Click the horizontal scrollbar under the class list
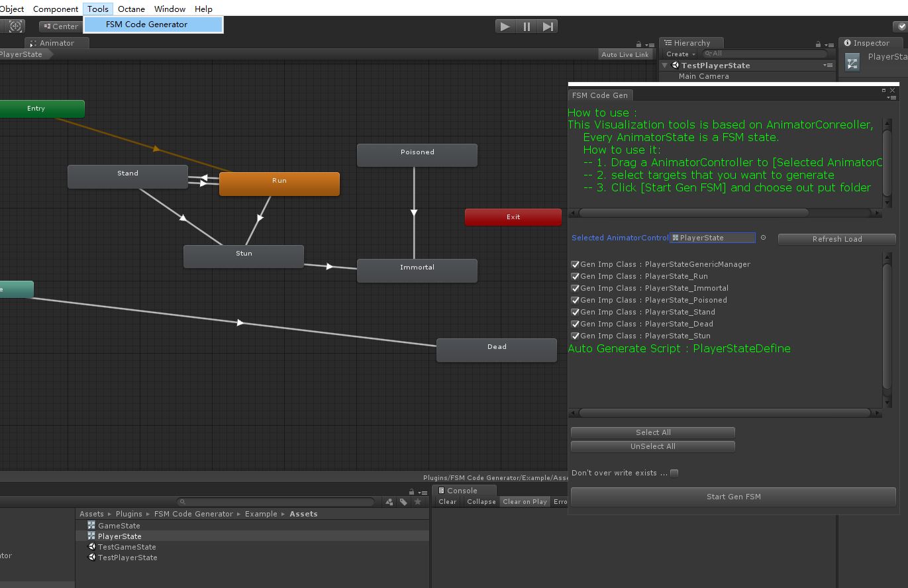Image resolution: width=908 pixels, height=588 pixels. pyautogui.click(x=725, y=413)
